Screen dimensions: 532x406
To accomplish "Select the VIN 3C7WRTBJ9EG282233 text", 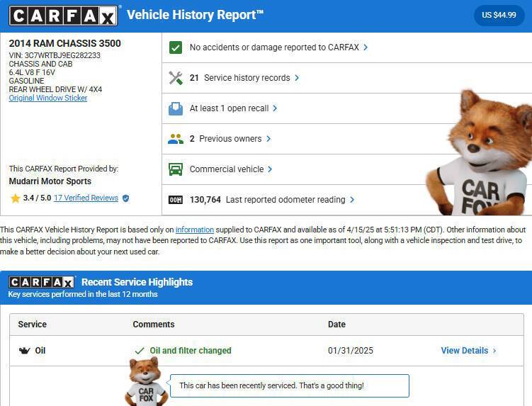I will 55,55.
